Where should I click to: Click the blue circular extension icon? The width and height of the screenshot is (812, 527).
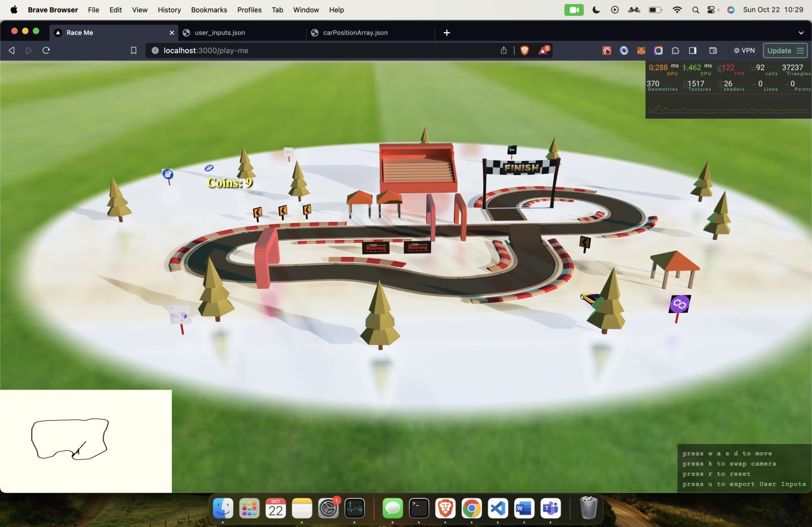click(624, 50)
